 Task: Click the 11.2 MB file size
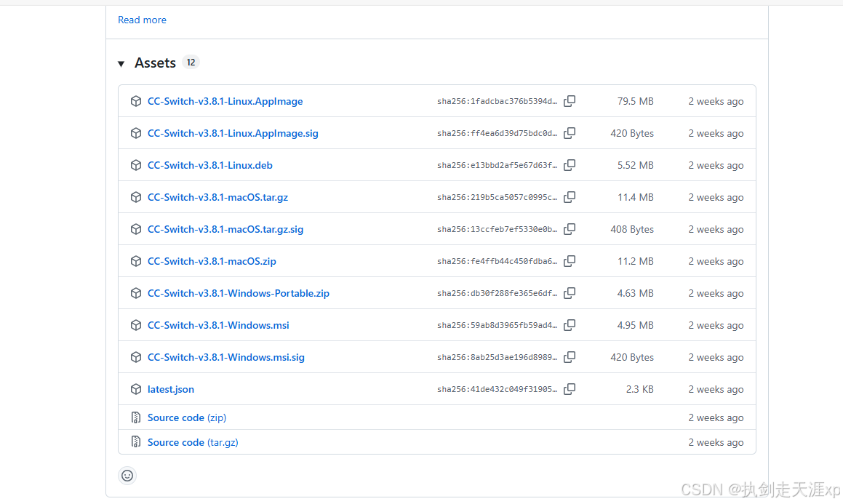pyautogui.click(x=636, y=261)
